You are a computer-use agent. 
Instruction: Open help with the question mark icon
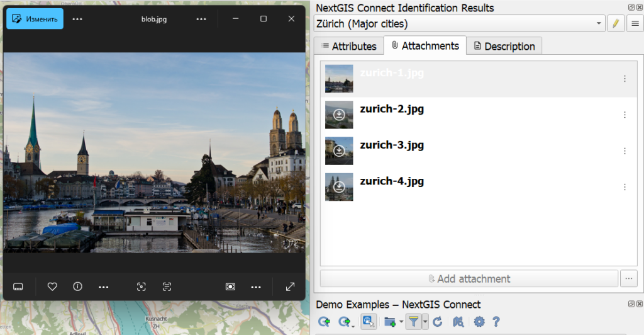496,321
